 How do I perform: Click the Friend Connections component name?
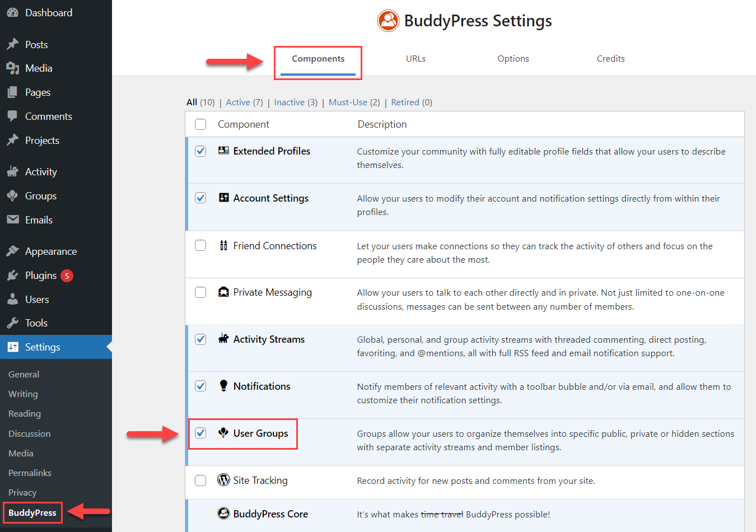[x=275, y=246]
